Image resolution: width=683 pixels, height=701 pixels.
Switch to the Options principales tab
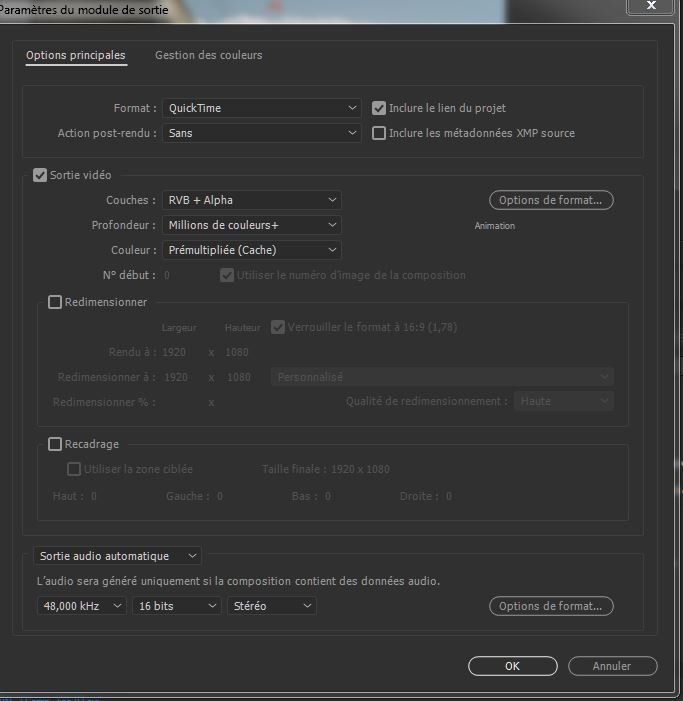(x=76, y=55)
